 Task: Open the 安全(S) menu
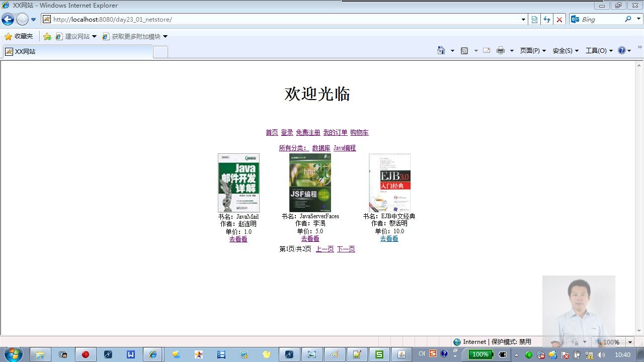[566, 51]
